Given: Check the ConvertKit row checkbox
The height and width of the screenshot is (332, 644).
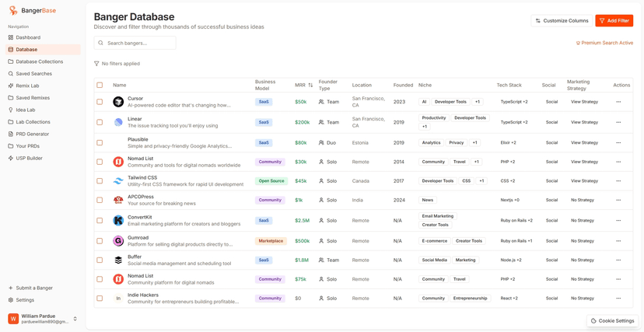Looking at the screenshot, I should pos(100,220).
